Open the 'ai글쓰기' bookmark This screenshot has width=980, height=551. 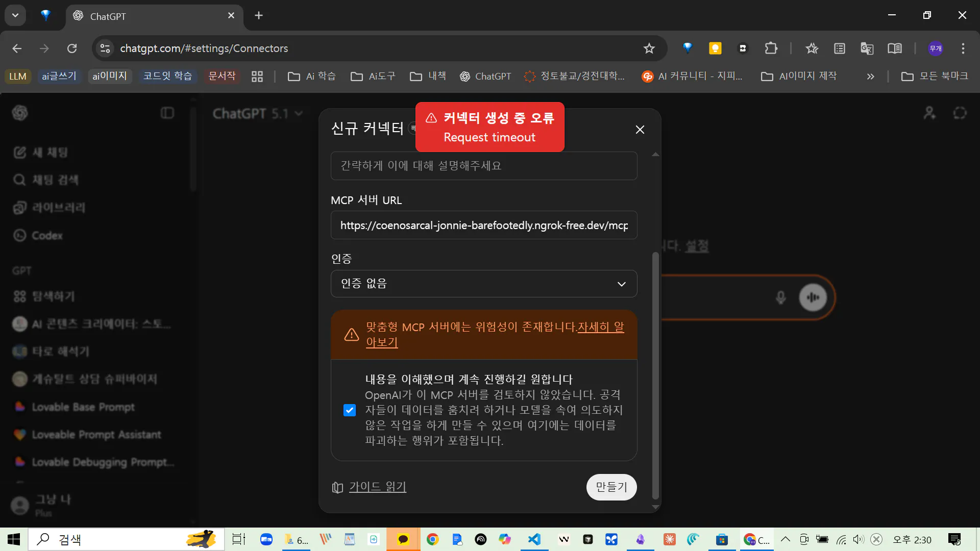pos(59,76)
